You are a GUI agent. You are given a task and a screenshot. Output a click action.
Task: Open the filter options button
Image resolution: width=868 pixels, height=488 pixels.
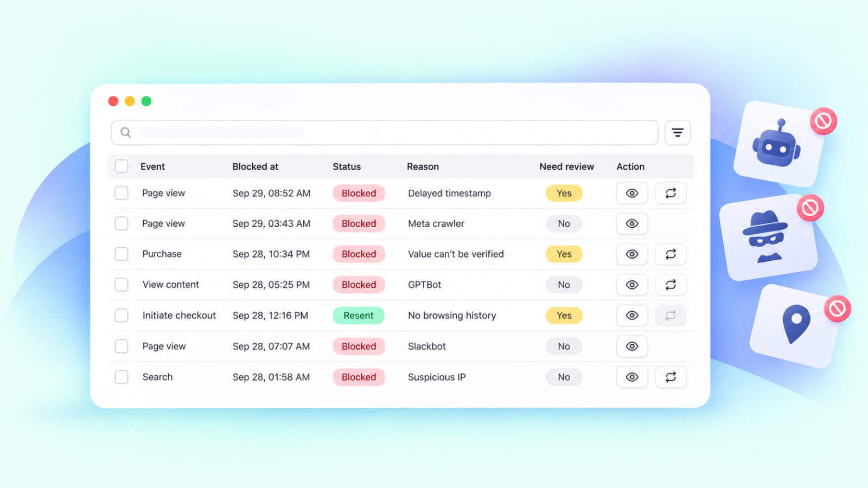(x=678, y=133)
